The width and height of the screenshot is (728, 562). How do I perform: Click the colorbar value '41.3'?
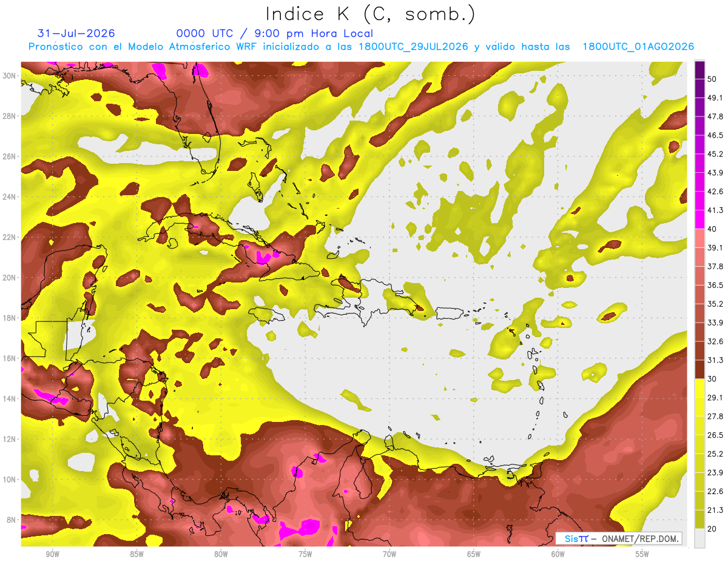[x=716, y=210]
